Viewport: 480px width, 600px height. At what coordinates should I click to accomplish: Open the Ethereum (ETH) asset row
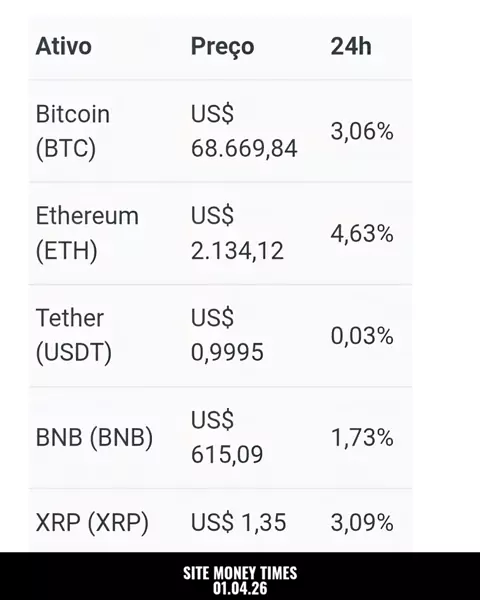[220, 233]
